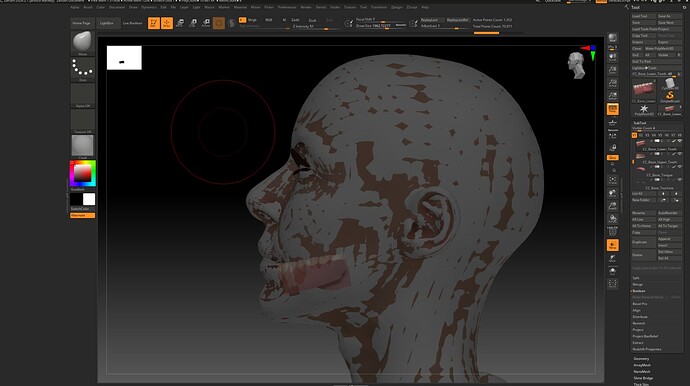Toggle the Gizmo 3D round icon
Image resolution: width=690 pixels, height=386 pixels.
tap(219, 23)
